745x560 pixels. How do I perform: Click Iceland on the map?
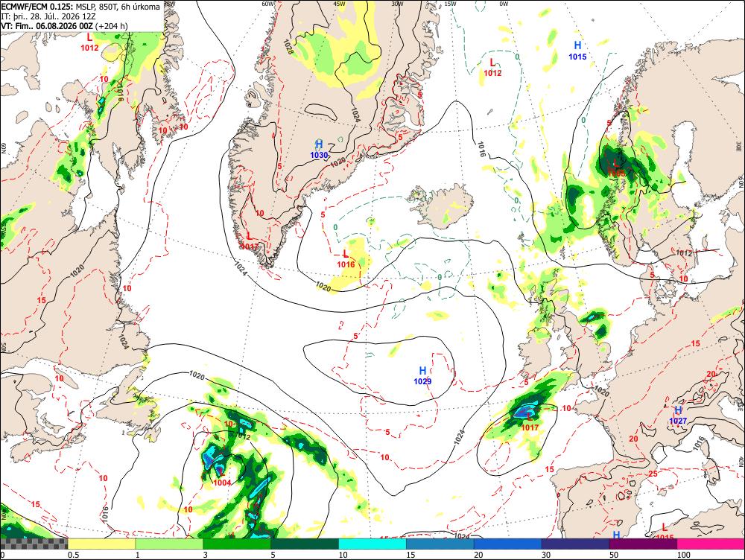(443, 206)
